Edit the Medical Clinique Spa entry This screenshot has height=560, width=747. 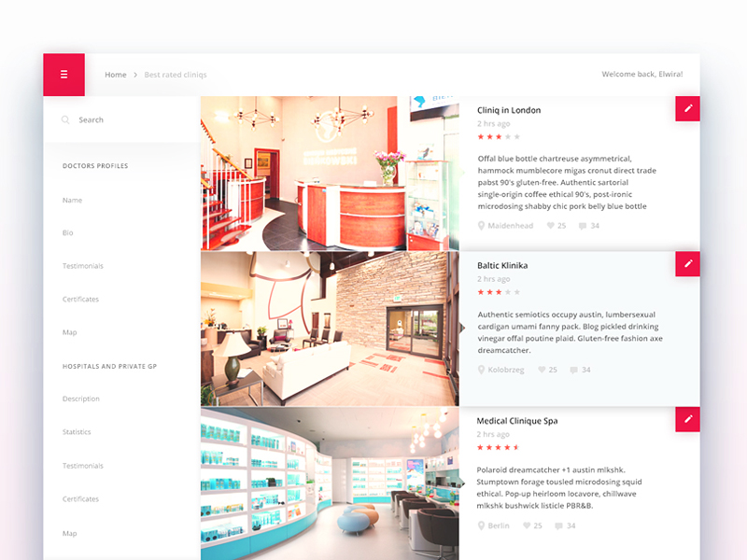point(687,420)
